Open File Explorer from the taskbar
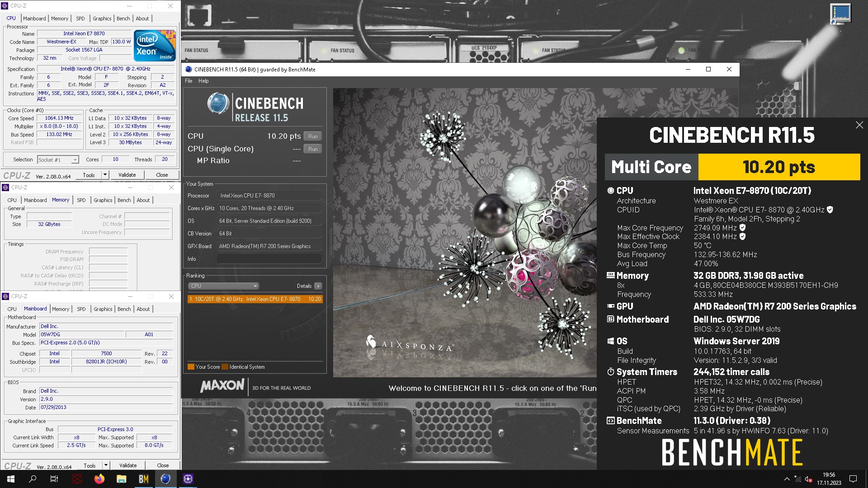Image resolution: width=868 pixels, height=488 pixels. [x=122, y=479]
